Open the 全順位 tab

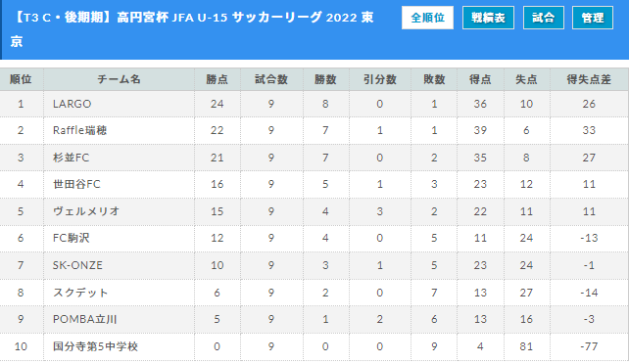427,18
